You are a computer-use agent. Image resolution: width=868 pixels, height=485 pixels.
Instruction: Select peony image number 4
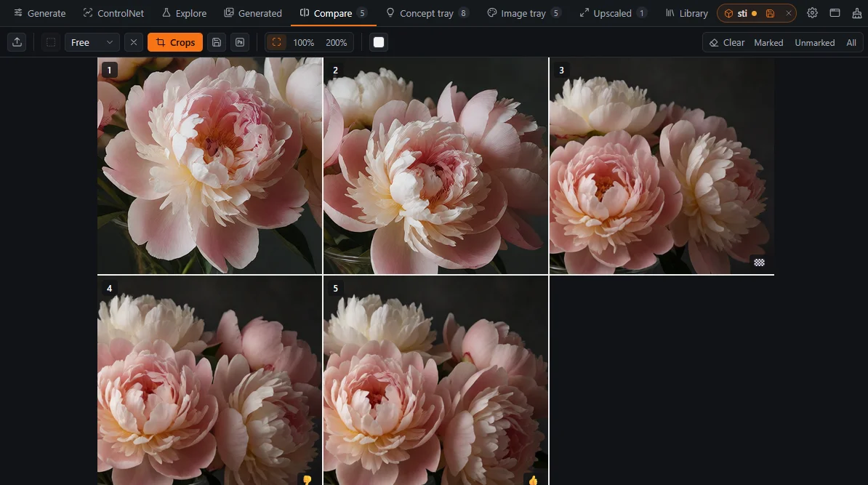coord(209,380)
